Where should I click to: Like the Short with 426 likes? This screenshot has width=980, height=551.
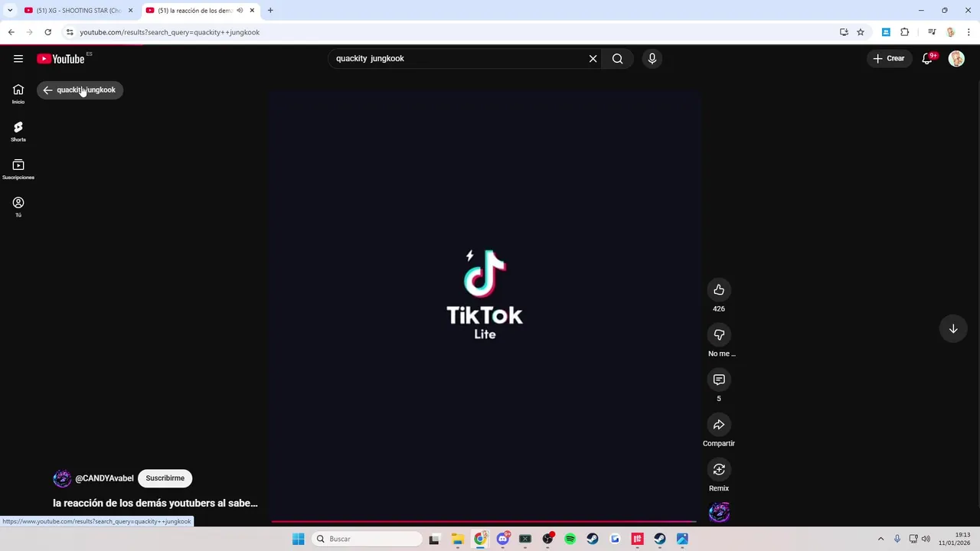pos(719,289)
